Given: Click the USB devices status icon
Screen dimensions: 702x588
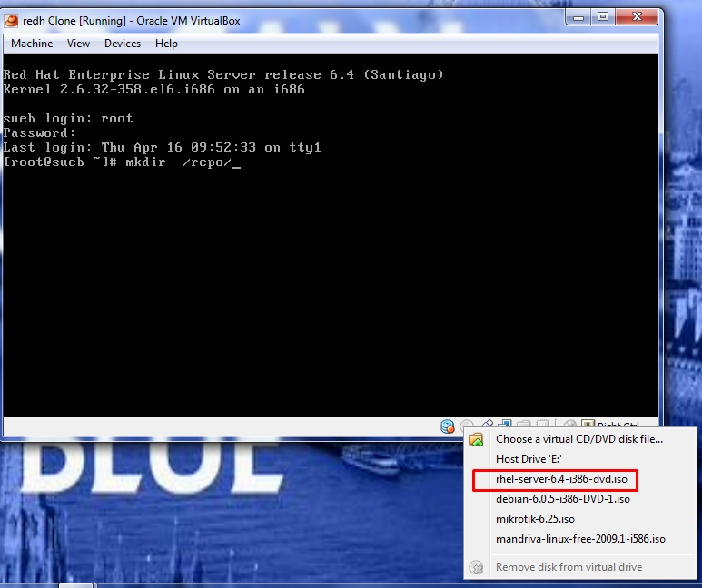Looking at the screenshot, I should tap(487, 424).
